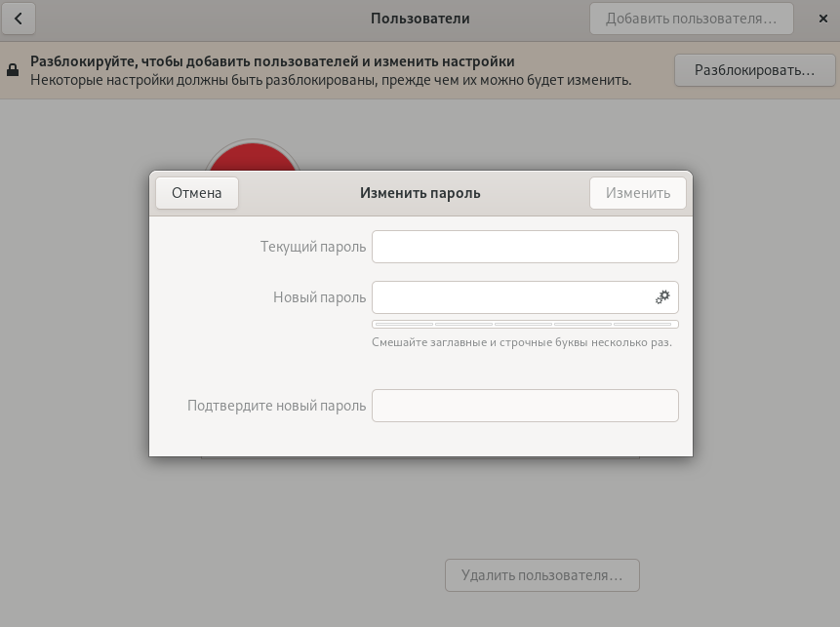Viewport: 840px width, 627px height.
Task: Generate a password with the gear icon
Action: click(662, 297)
